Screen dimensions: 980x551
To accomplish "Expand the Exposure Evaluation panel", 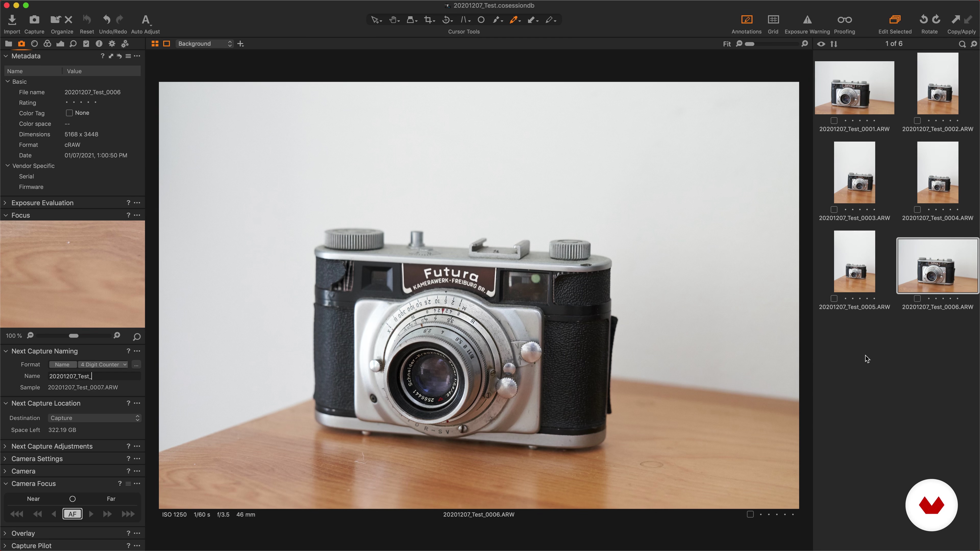I will (5, 203).
